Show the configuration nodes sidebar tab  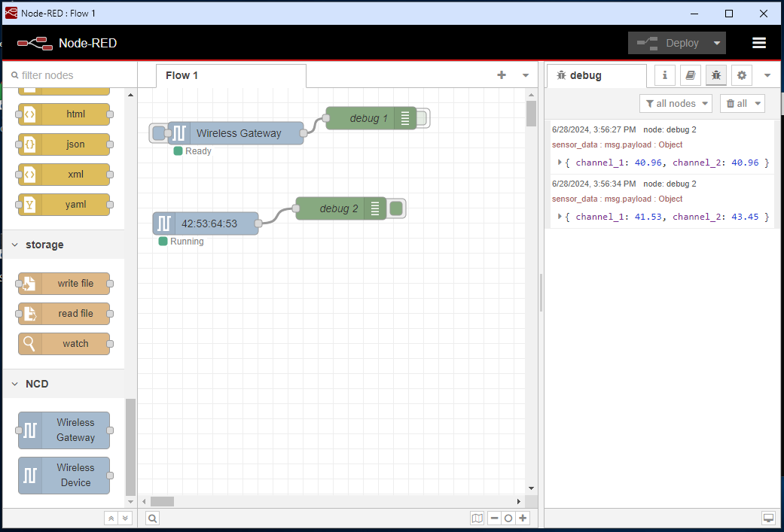742,75
